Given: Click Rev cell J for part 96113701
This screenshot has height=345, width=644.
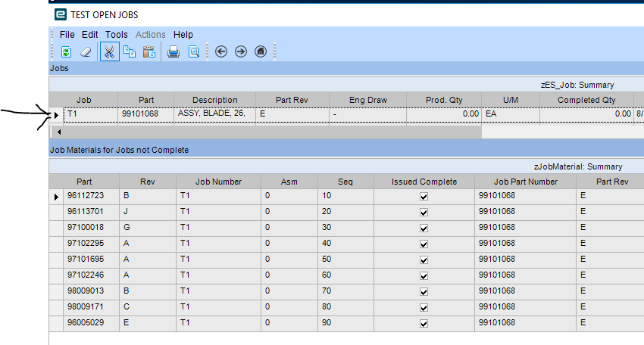Looking at the screenshot, I should 148,213.
